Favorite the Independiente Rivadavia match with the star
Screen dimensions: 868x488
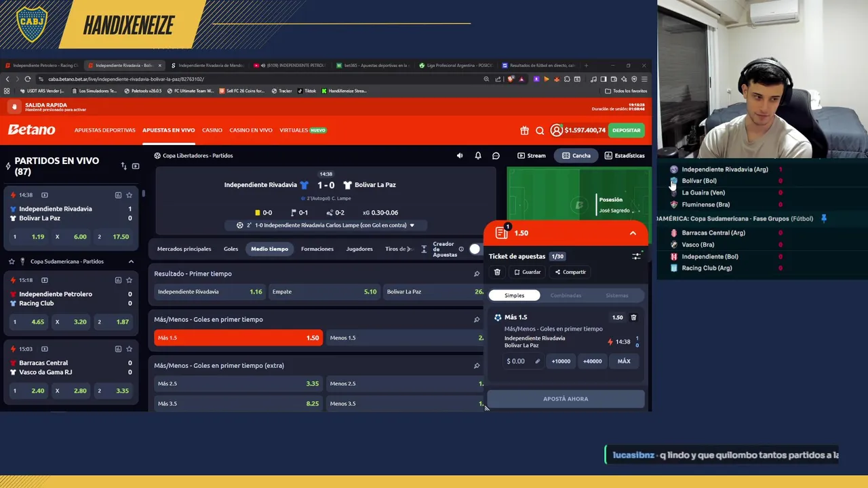[x=129, y=195]
